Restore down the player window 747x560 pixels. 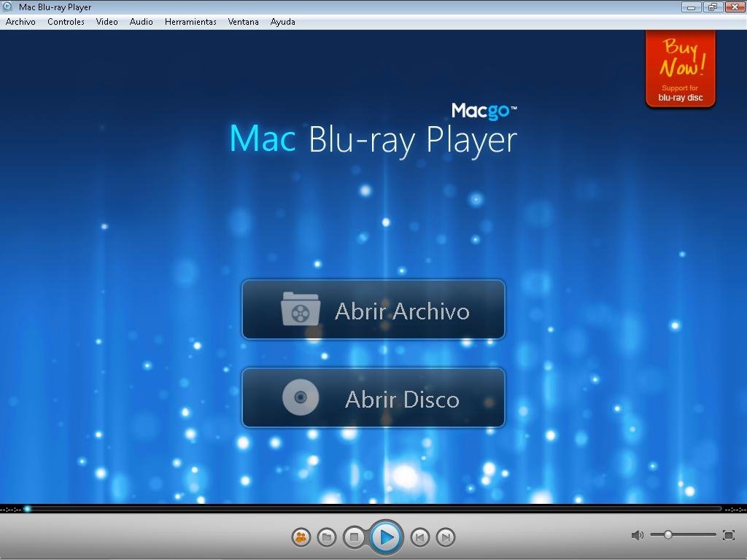(x=712, y=7)
